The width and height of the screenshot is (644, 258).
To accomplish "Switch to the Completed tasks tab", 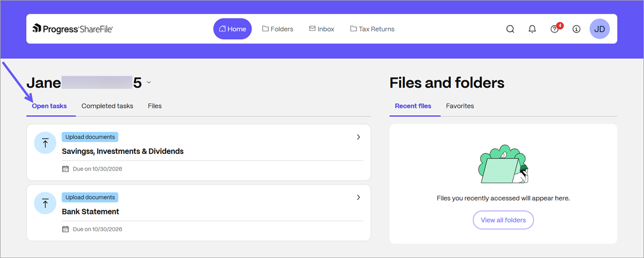I will click(107, 106).
